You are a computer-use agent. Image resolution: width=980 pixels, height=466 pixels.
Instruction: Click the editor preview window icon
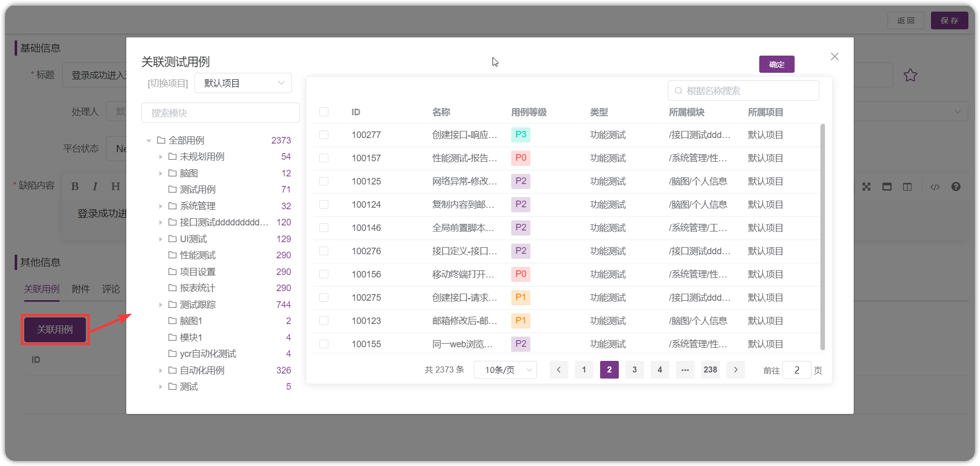click(887, 187)
